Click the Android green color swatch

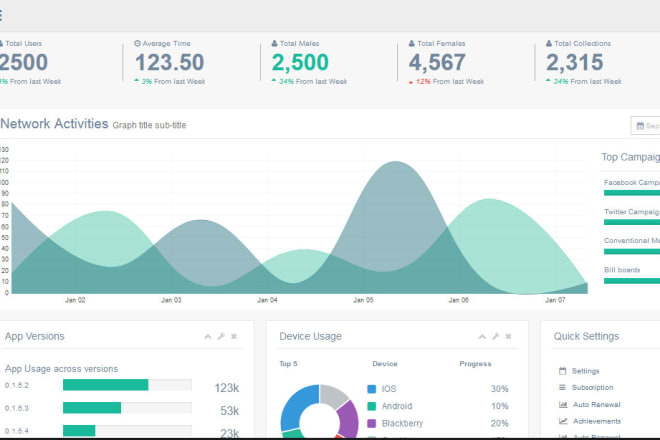click(372, 406)
